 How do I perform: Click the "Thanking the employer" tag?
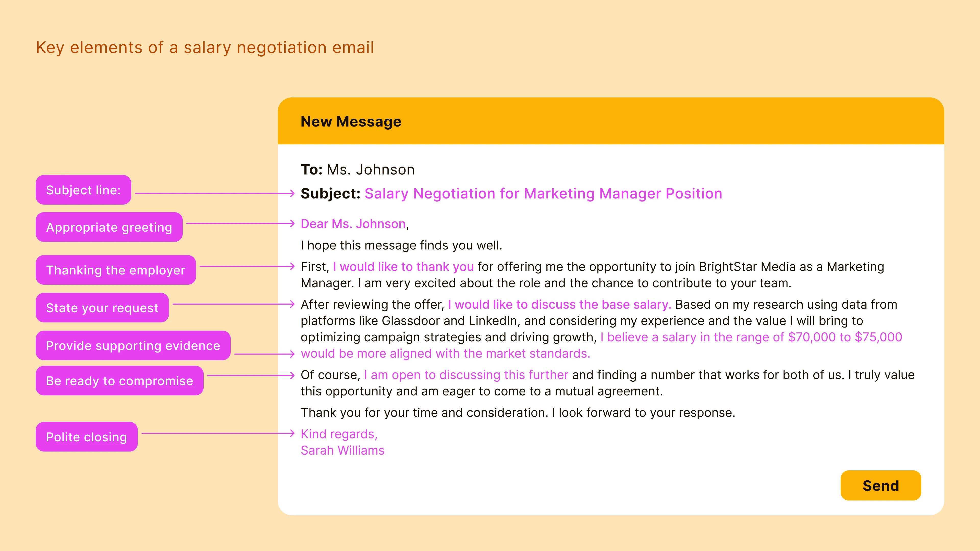[116, 270]
